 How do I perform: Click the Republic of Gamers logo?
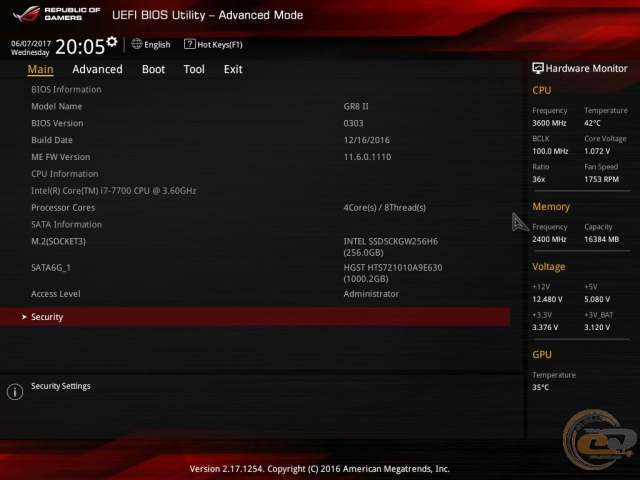click(x=56, y=14)
